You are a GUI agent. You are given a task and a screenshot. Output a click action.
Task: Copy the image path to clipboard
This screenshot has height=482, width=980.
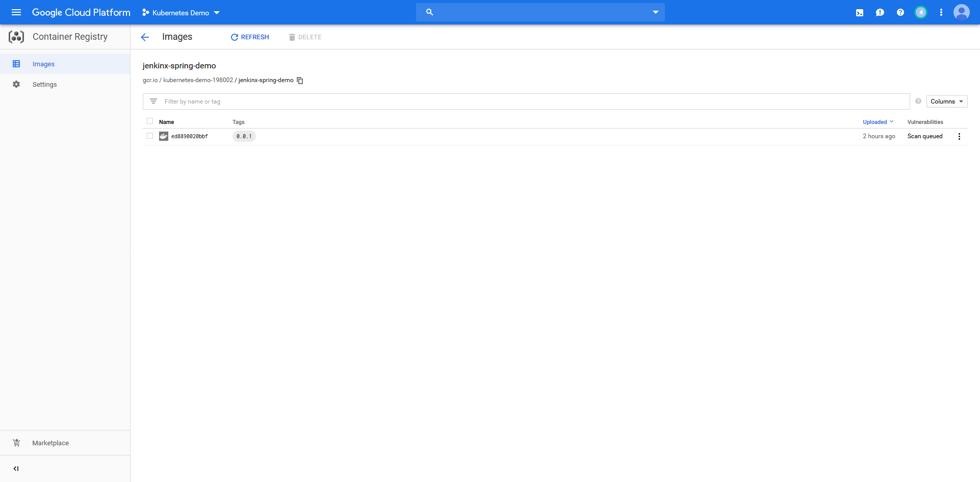[x=300, y=81]
